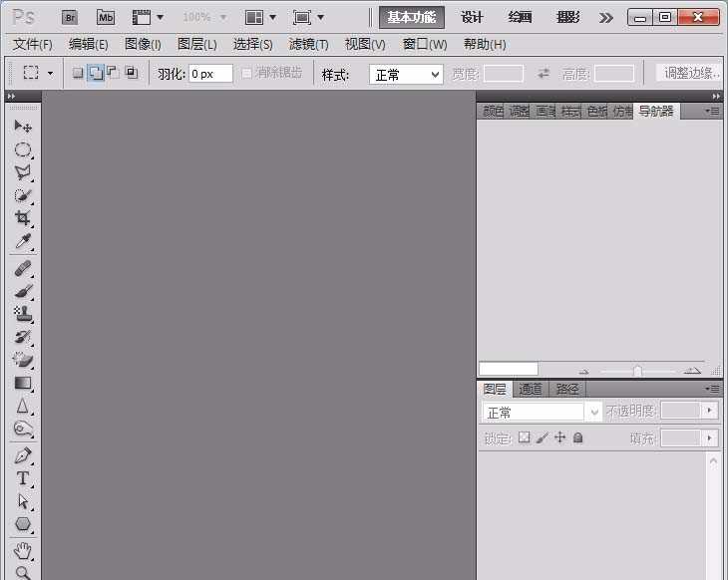Viewport: 728px width, 580px height.
Task: Select the Brush tool
Action: pos(23,292)
